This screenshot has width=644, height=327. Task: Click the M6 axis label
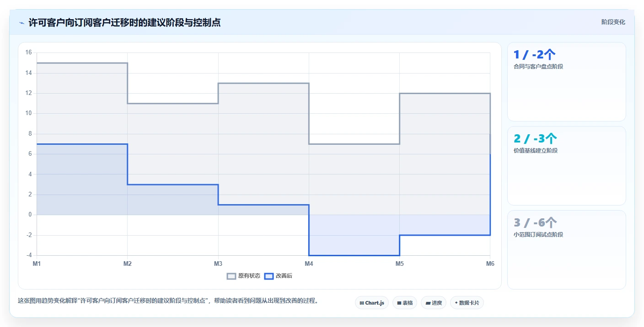490,264
